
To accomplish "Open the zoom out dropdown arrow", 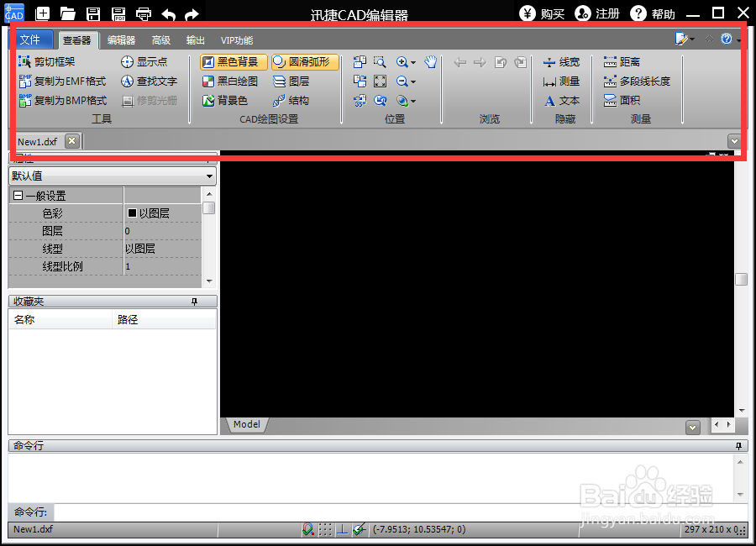I will [413, 82].
